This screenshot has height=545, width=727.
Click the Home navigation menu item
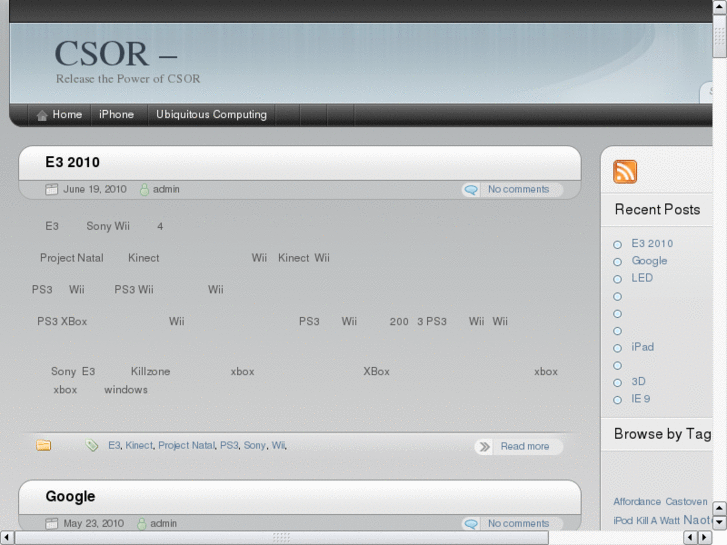click(59, 115)
